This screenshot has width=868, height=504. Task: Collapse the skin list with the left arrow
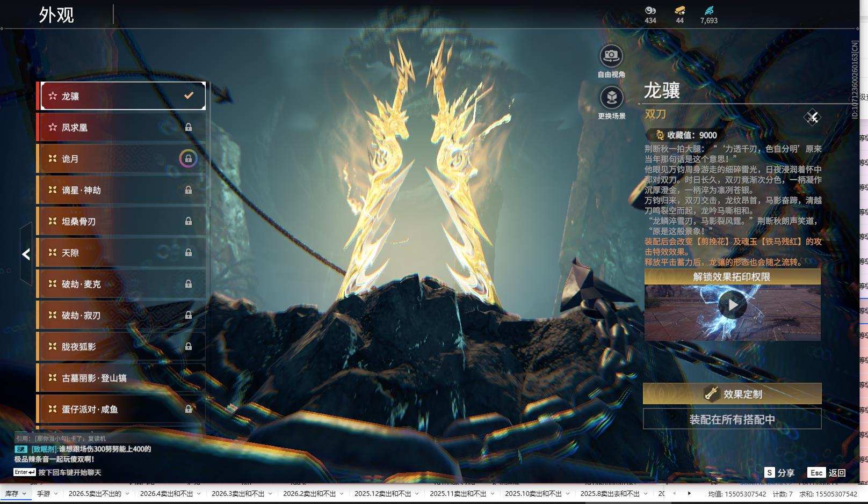click(26, 254)
